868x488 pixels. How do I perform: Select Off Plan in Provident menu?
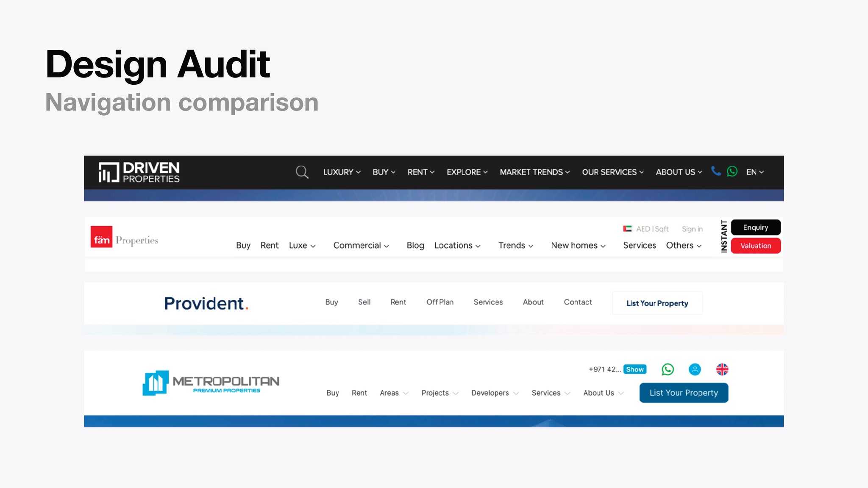pos(440,302)
